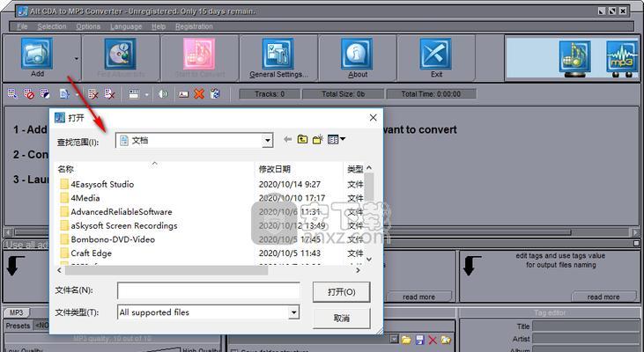Open the Help menu
The height and width of the screenshot is (352, 644).
(159, 26)
